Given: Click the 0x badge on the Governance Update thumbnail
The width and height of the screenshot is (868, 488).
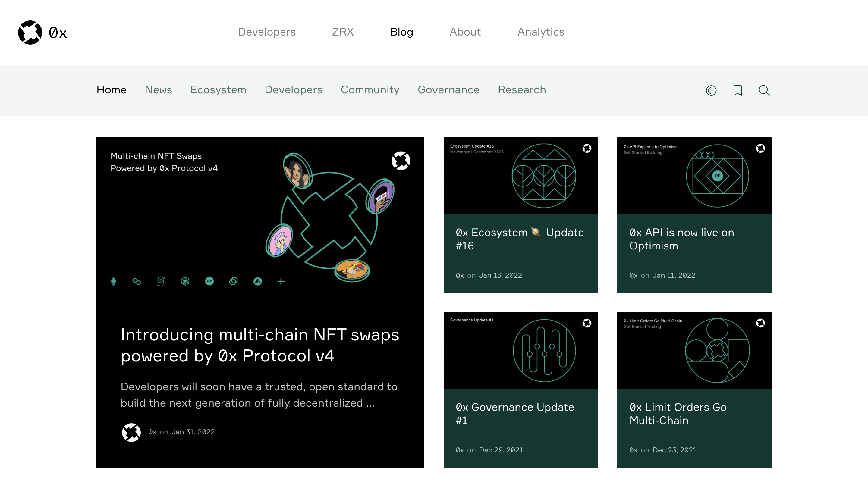Looking at the screenshot, I should coord(587,323).
